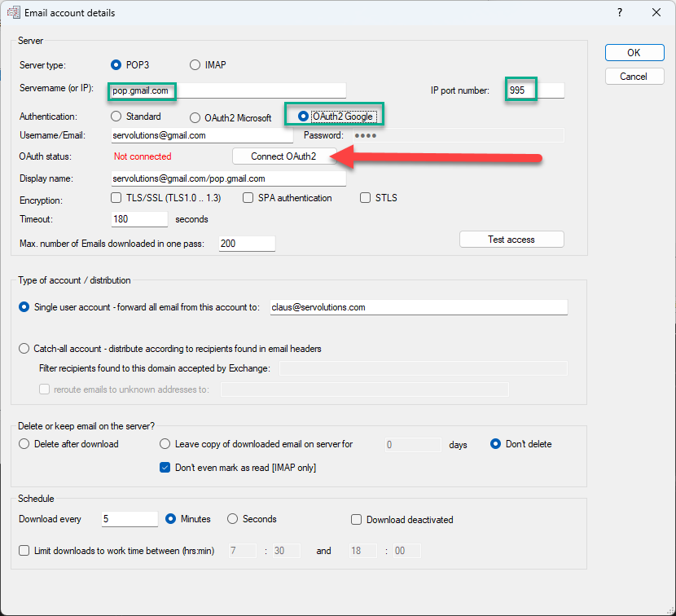Screen dimensions: 676x616
Task: Click the help question mark button
Action: click(619, 12)
